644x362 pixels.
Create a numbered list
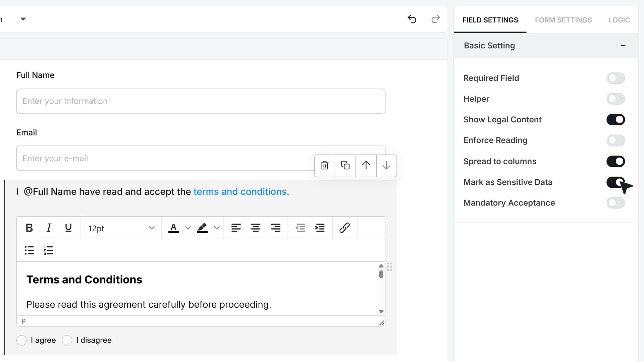(48, 250)
